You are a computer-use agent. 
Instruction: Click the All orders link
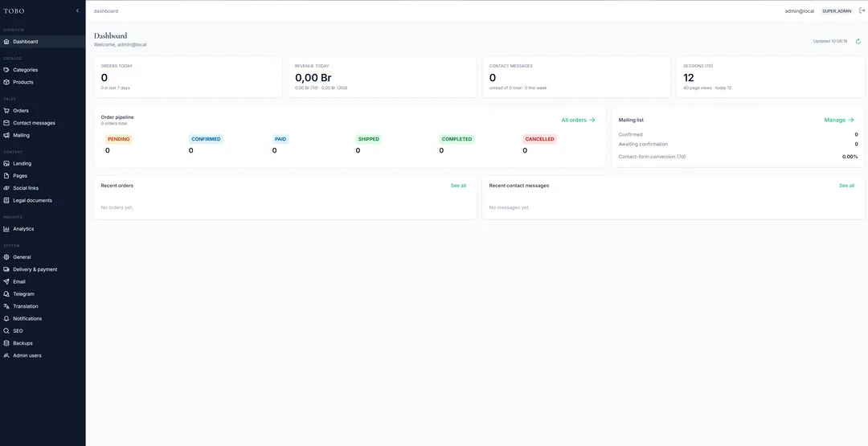coord(578,120)
